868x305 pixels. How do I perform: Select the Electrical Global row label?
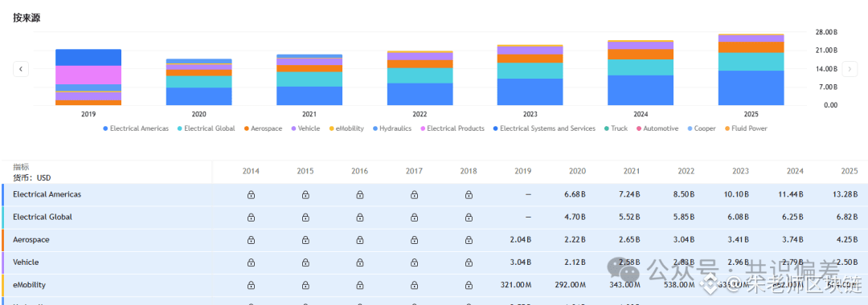(43, 218)
